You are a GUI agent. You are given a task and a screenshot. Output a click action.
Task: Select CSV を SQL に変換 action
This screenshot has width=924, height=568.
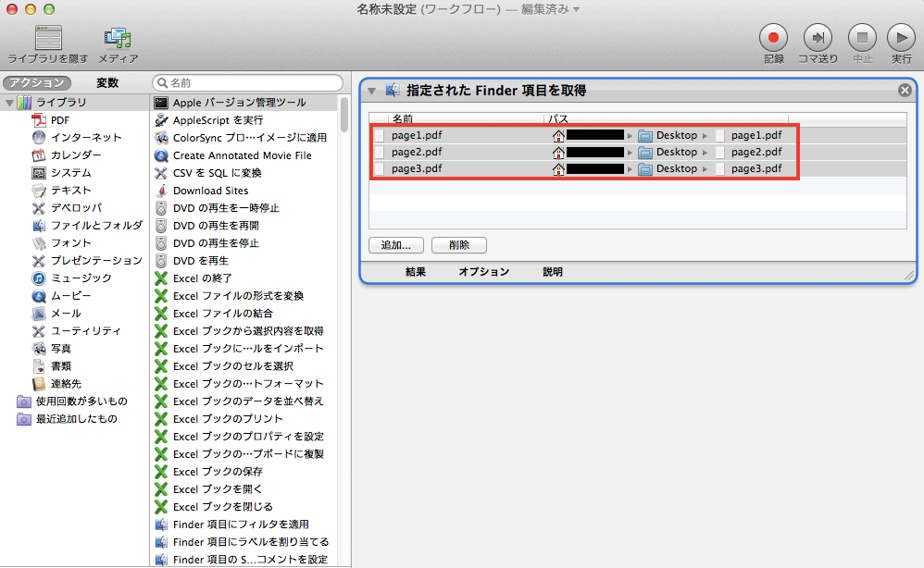click(244, 173)
